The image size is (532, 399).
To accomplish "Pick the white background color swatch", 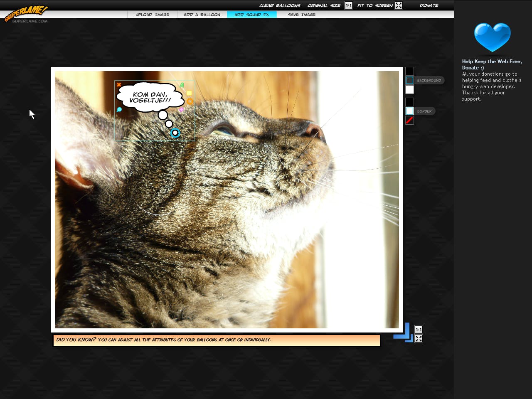I will (x=409, y=89).
